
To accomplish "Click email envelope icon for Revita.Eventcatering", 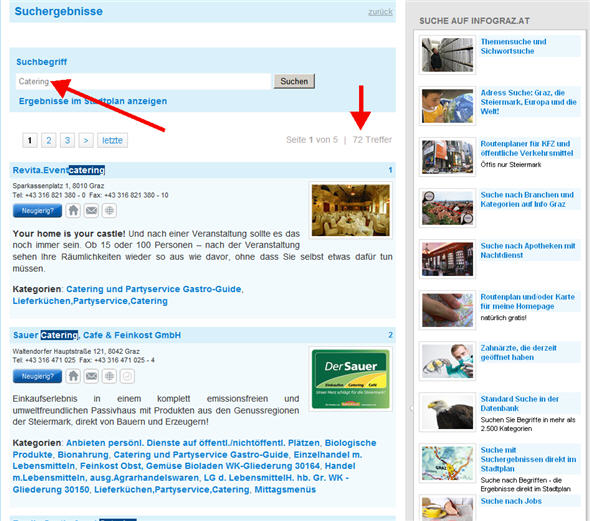I will click(x=91, y=210).
